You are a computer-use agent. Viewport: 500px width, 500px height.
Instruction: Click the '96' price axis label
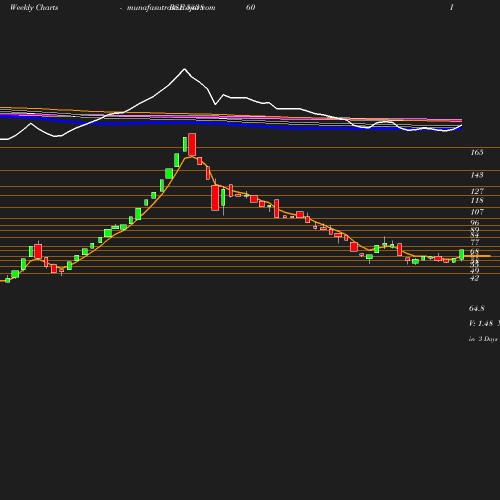475,223
